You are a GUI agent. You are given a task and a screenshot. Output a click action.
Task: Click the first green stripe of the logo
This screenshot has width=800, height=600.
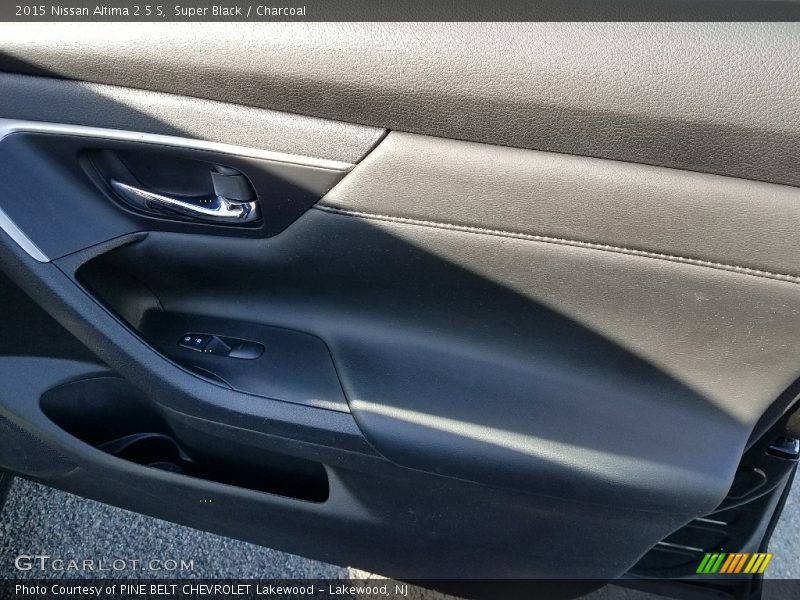click(703, 562)
